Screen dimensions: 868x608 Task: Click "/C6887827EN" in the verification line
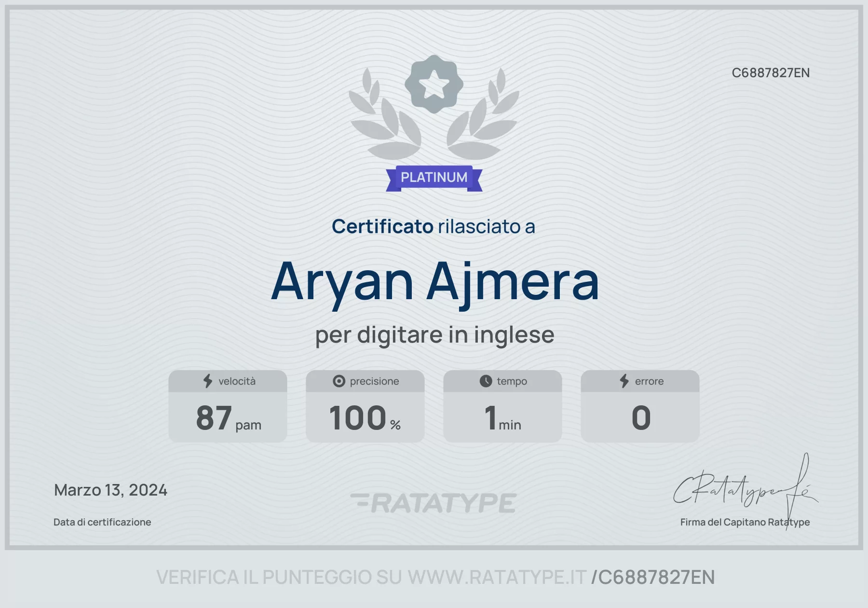coord(653,577)
